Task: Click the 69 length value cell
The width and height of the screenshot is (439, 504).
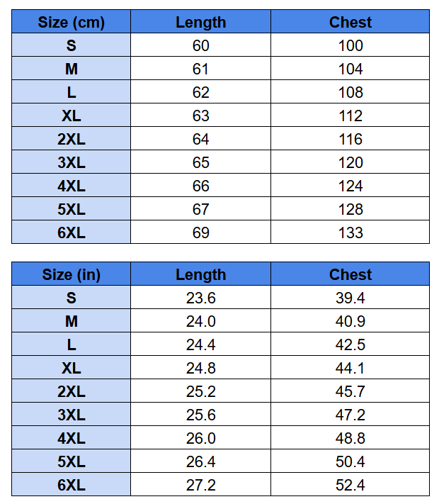Action: (200, 232)
